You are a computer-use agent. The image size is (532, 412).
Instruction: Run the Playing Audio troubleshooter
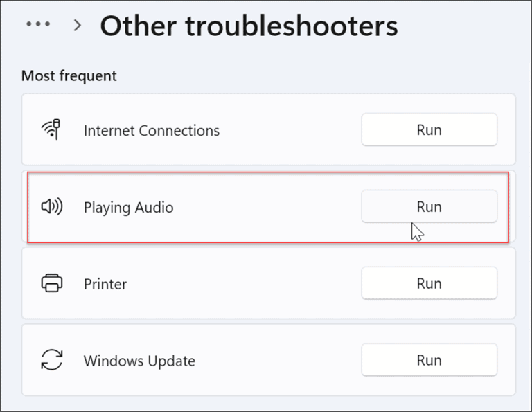(429, 206)
